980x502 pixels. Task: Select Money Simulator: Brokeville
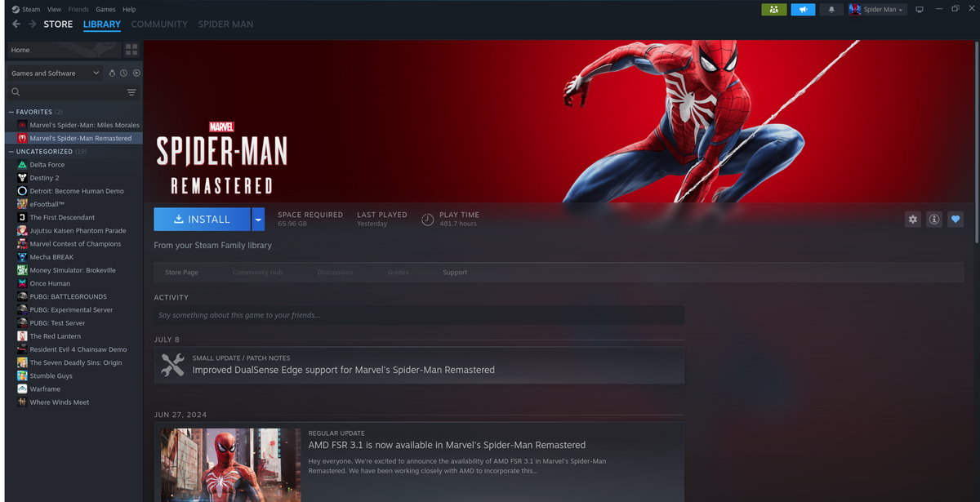(73, 270)
